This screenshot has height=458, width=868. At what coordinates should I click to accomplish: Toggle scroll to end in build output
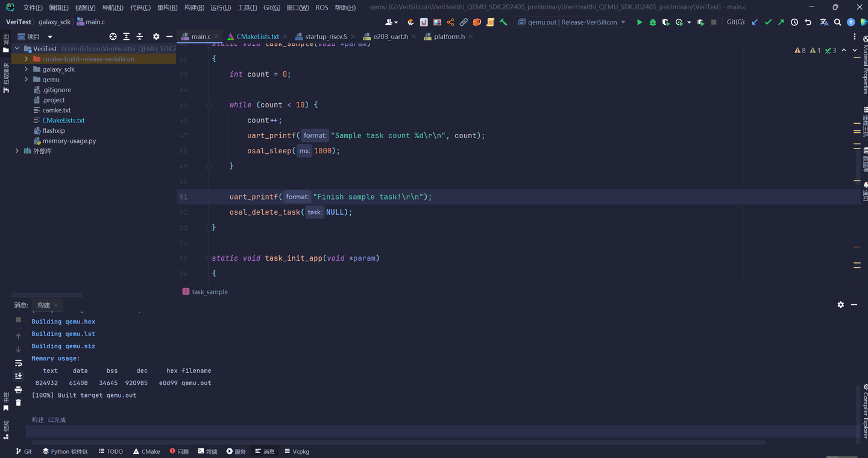(18, 376)
